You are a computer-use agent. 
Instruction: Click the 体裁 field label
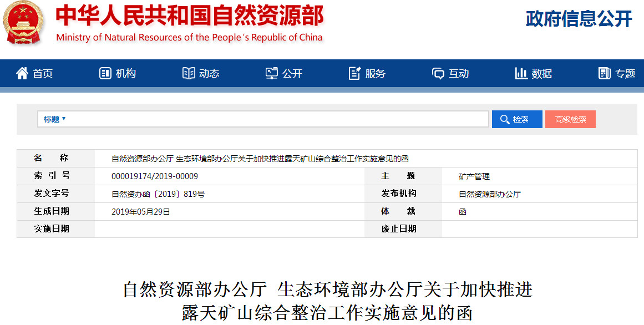click(x=398, y=211)
